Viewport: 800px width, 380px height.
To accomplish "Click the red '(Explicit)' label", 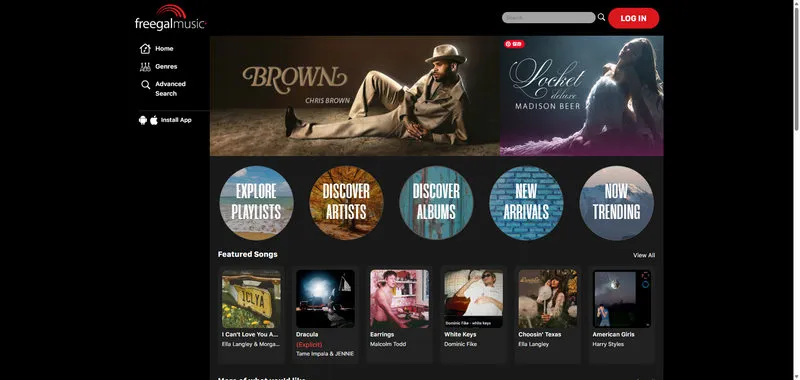I will [309, 345].
